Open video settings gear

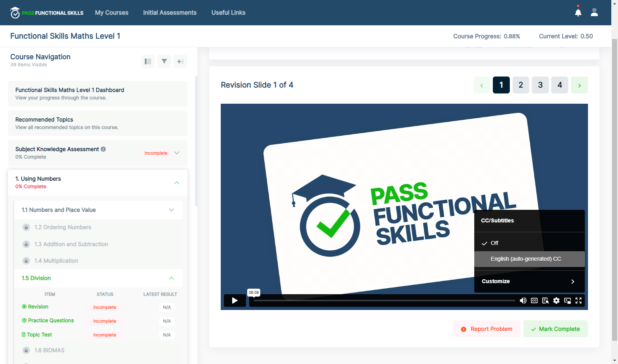(x=556, y=301)
